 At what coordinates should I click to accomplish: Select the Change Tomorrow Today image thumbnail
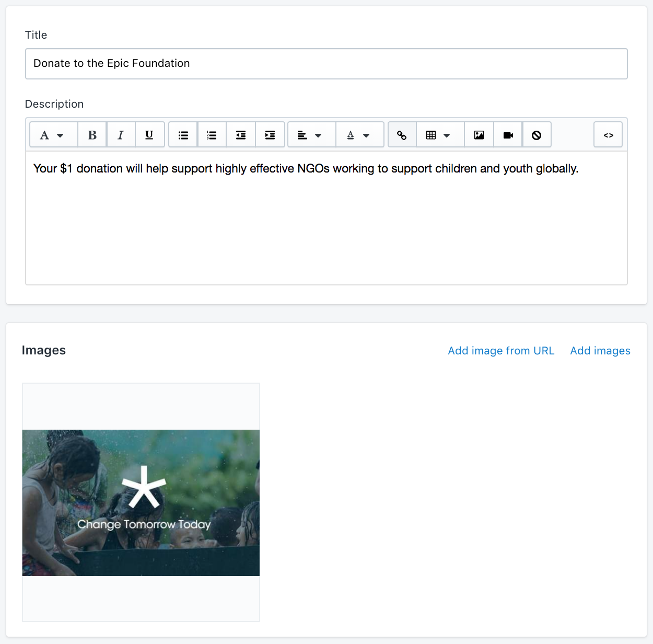(141, 502)
